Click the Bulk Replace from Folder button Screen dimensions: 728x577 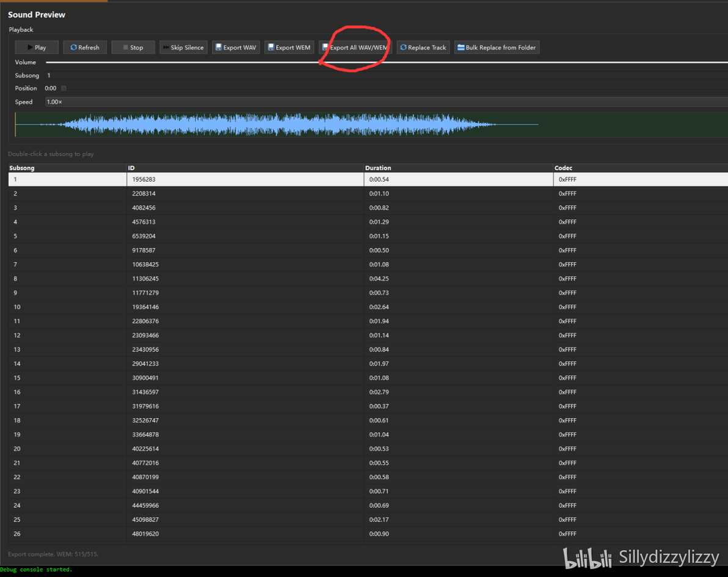(x=497, y=48)
